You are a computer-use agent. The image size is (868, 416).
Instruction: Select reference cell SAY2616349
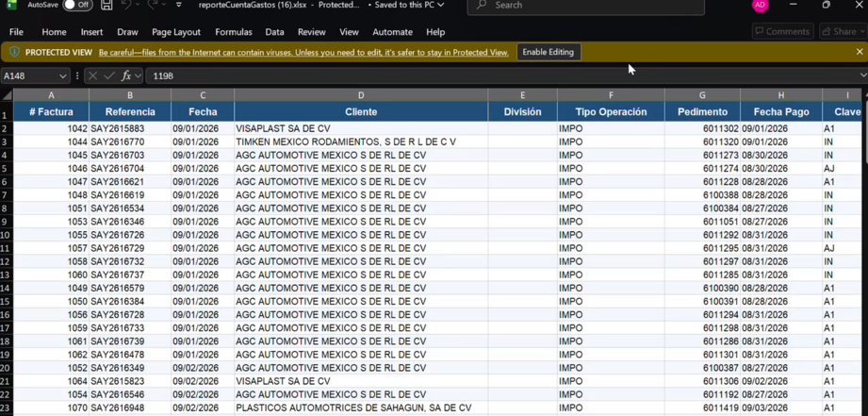point(130,368)
